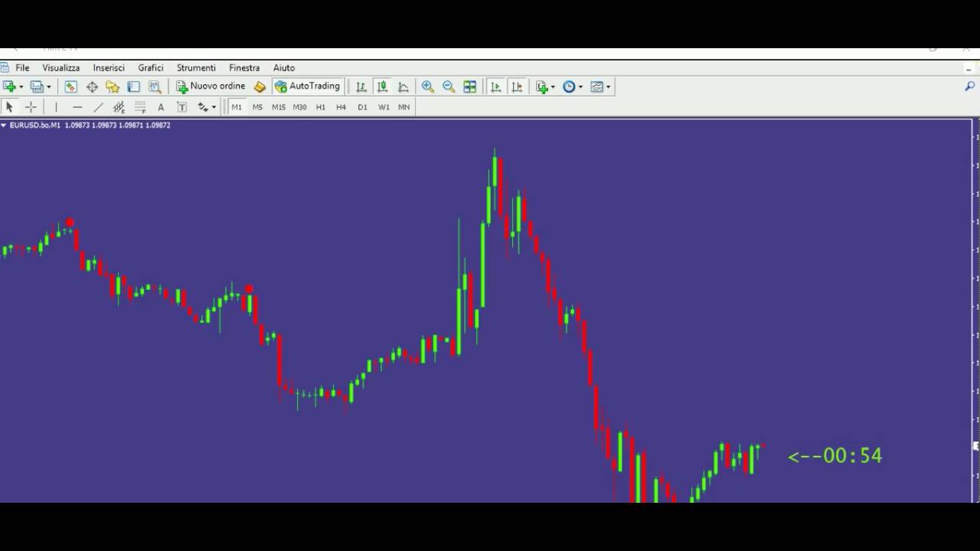Open the Market Watch panel icon
Image resolution: width=980 pixels, height=551 pixels.
point(70,87)
